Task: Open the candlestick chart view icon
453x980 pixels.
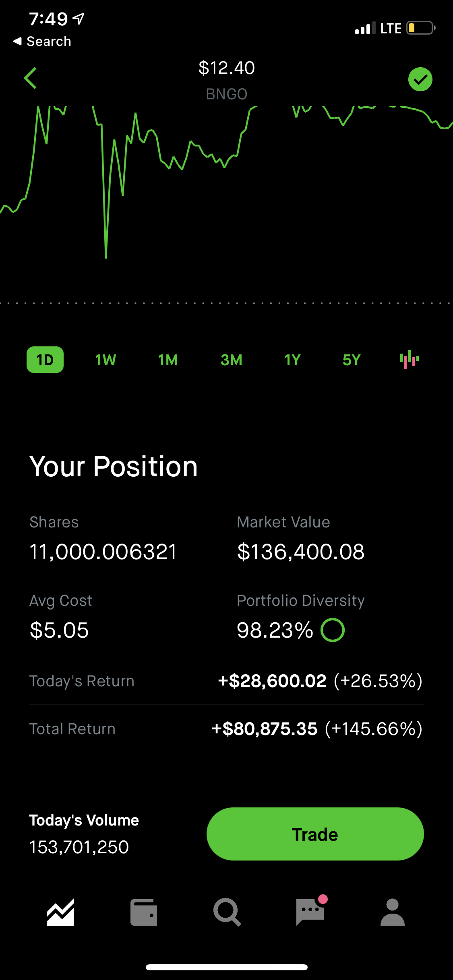Action: click(409, 359)
